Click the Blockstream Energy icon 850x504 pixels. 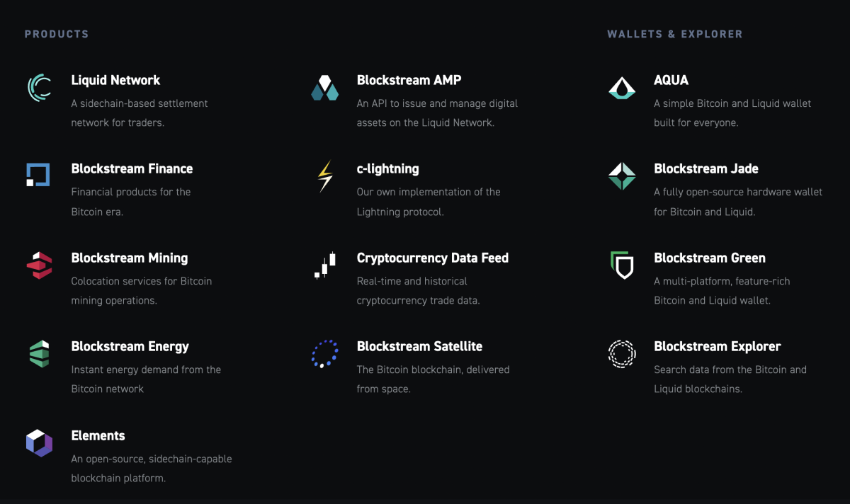pos(39,353)
